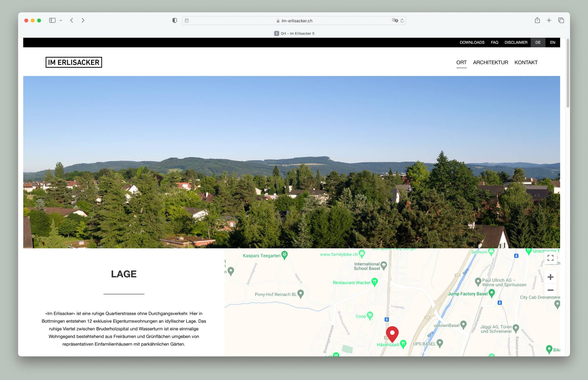Open the ARCHITEKTUR menu item
The height and width of the screenshot is (380, 588).
coord(490,63)
